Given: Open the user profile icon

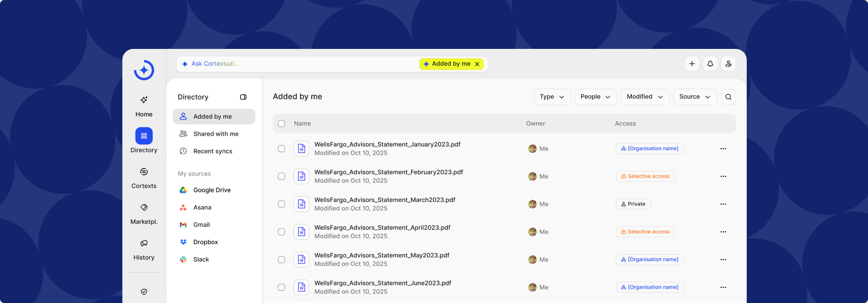Looking at the screenshot, I should click(x=728, y=64).
